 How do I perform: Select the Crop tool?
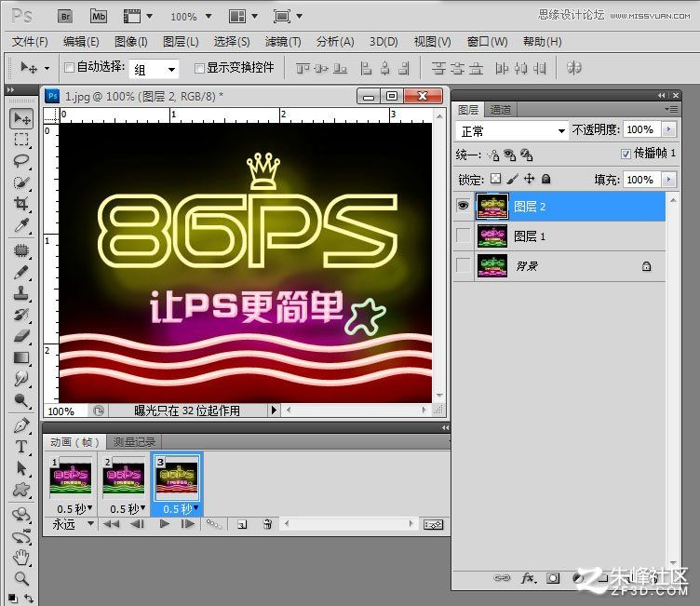21,204
